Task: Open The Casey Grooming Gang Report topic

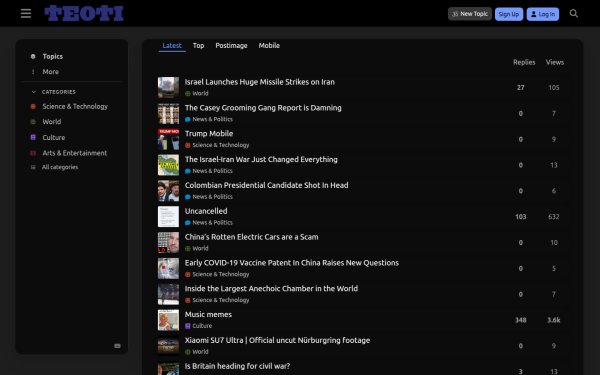Action: click(263, 108)
